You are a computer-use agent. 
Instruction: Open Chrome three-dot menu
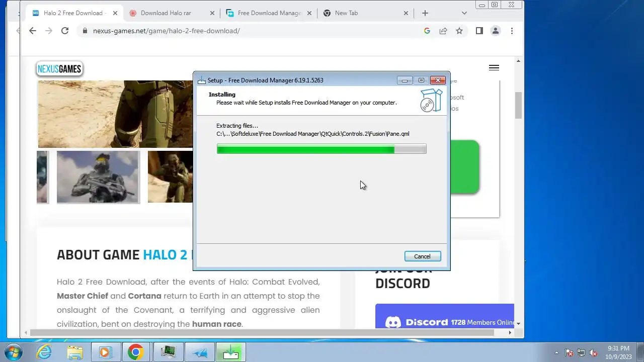coord(512,31)
